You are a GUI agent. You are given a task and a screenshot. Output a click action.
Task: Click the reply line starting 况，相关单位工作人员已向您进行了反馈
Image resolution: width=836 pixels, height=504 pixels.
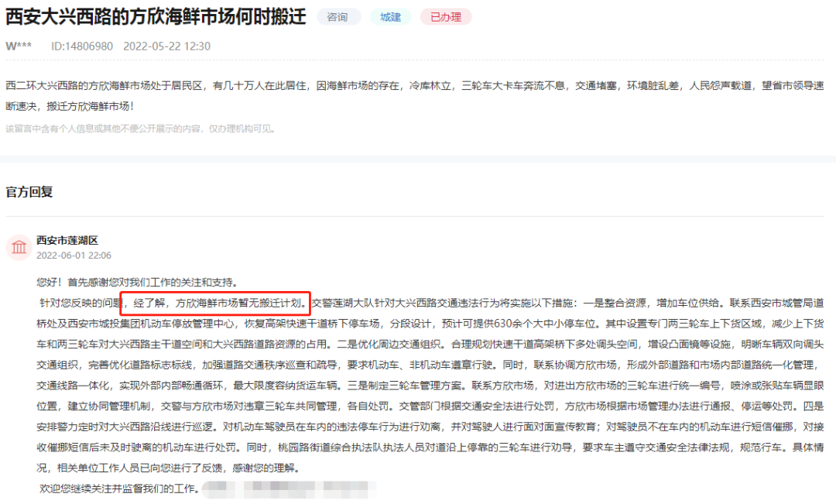click(x=168, y=468)
